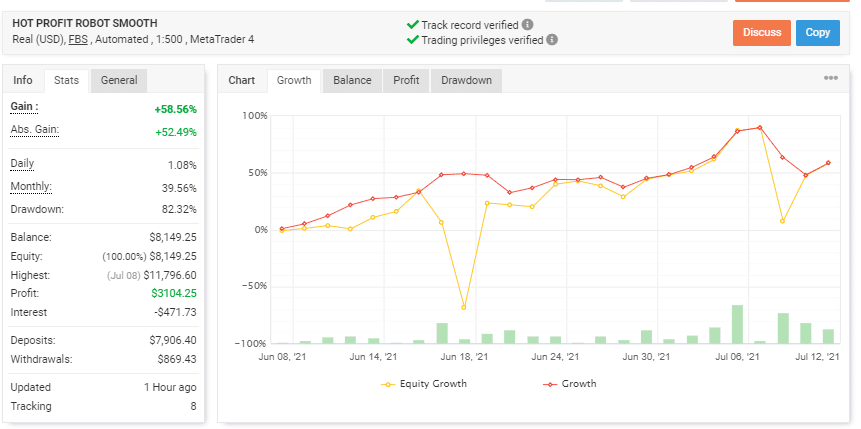Click the Updated 1 Hour ago value

(x=170, y=387)
